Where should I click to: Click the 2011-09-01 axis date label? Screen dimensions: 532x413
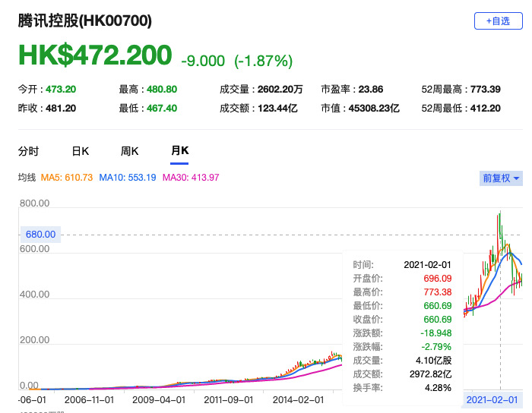(228, 400)
